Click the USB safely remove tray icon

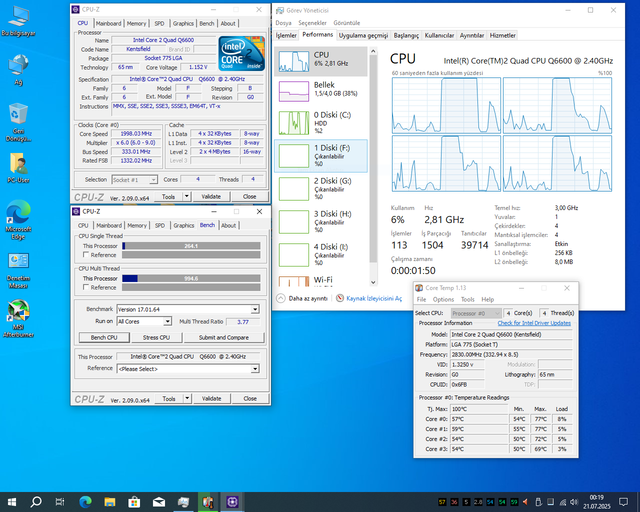tap(538, 502)
